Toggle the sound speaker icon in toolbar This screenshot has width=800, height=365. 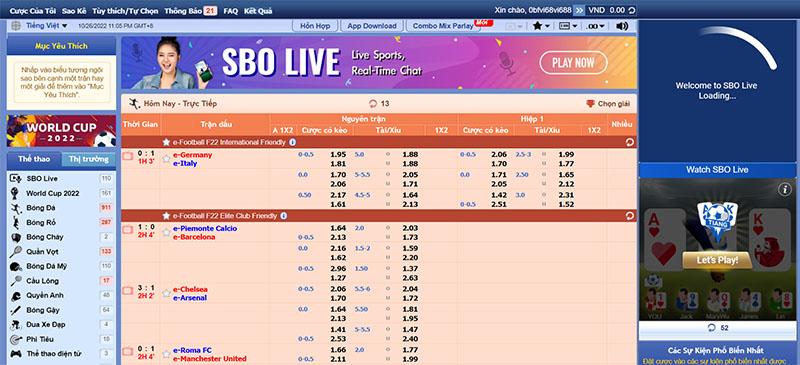pos(622,26)
